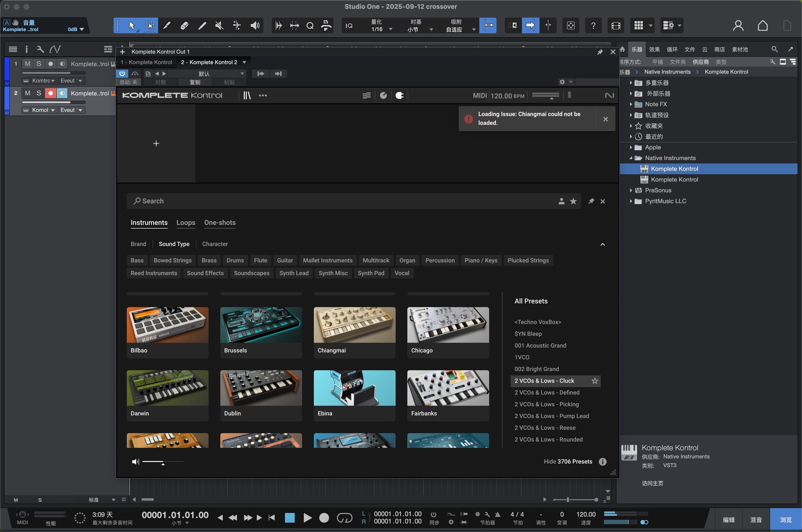Mute track 1
The image size is (802, 532).
coord(28,63)
